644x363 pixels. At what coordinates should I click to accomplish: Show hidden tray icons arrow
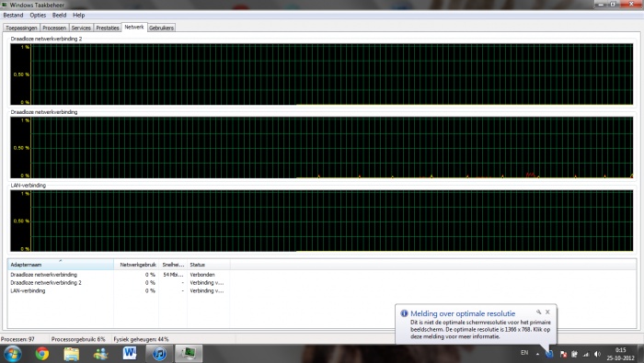pyautogui.click(x=537, y=354)
